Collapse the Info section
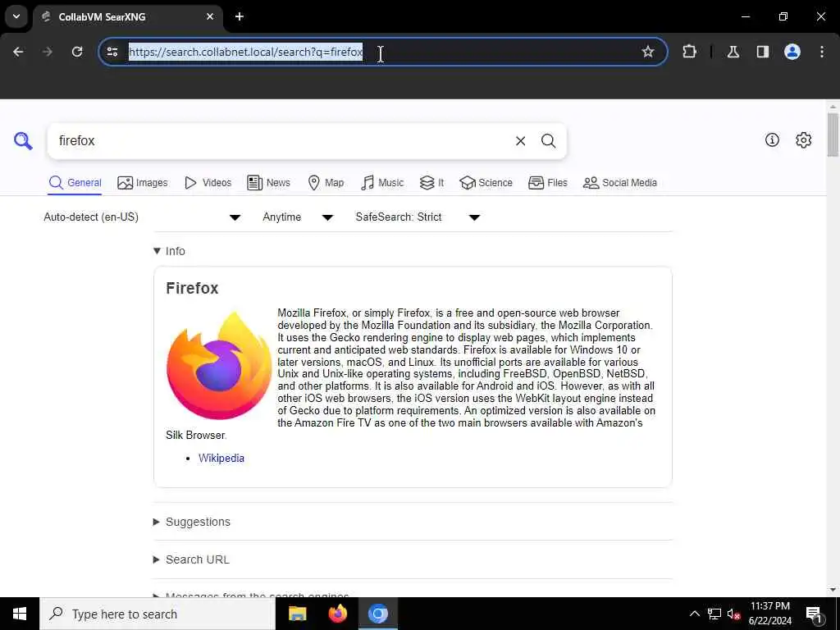 click(x=169, y=251)
